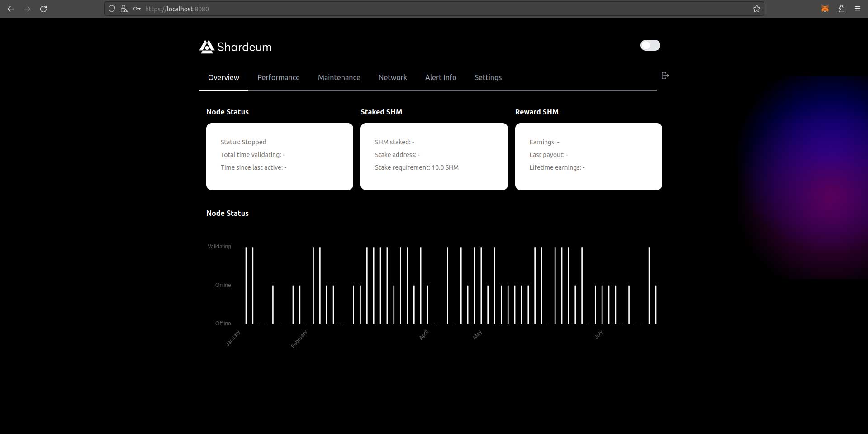
Task: Open the Overview tab
Action: click(223, 77)
